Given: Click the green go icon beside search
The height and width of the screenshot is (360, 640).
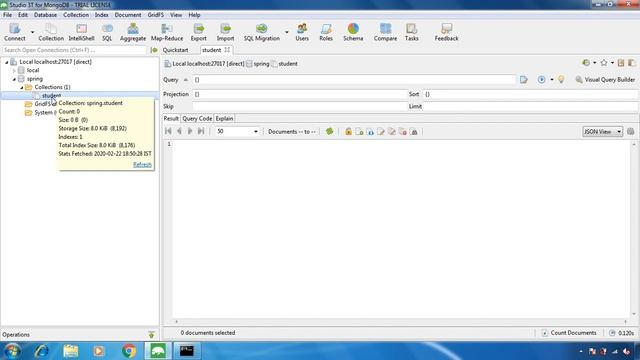Looking at the screenshot, I should click(x=154, y=50).
